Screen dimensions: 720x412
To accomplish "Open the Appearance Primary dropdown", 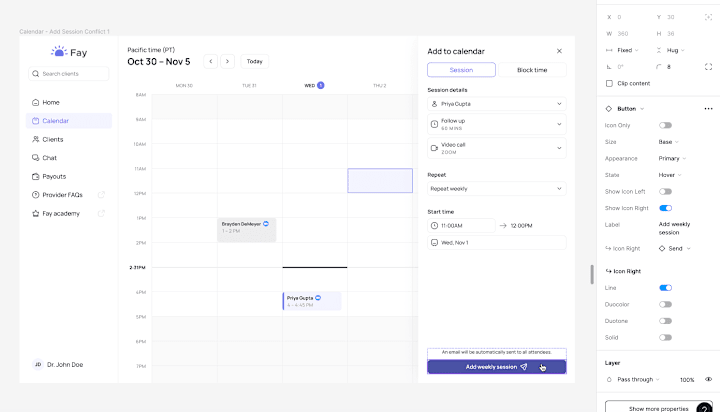I will 672,158.
